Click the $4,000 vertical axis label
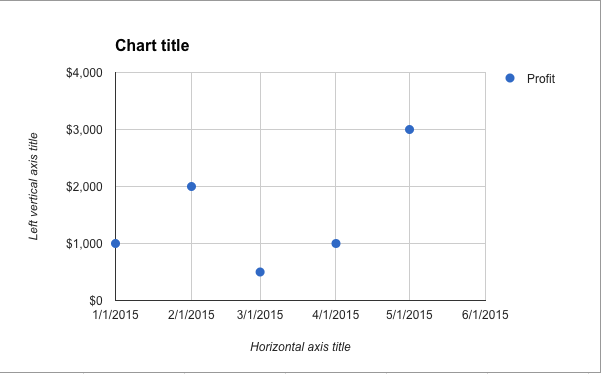 pyautogui.click(x=84, y=73)
